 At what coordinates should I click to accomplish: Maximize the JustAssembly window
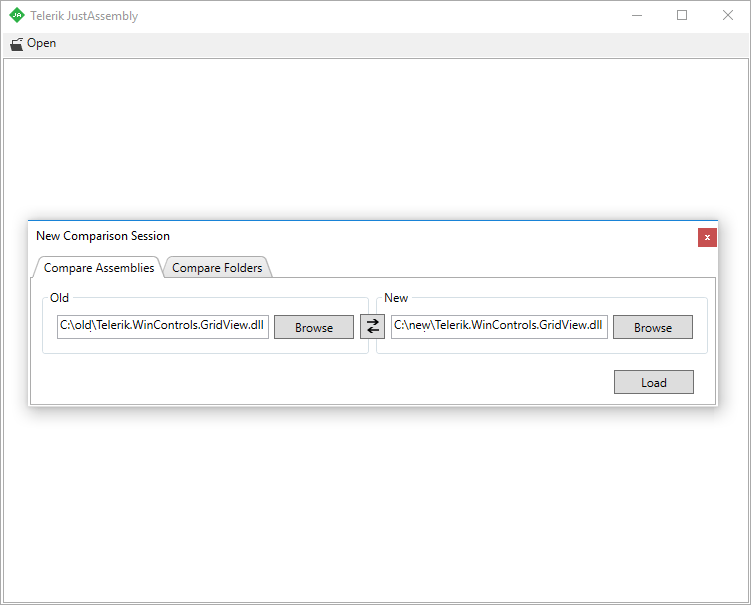point(682,16)
